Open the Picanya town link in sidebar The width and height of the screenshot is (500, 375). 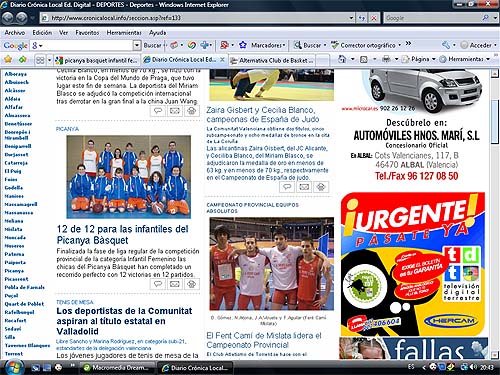[x=14, y=271]
